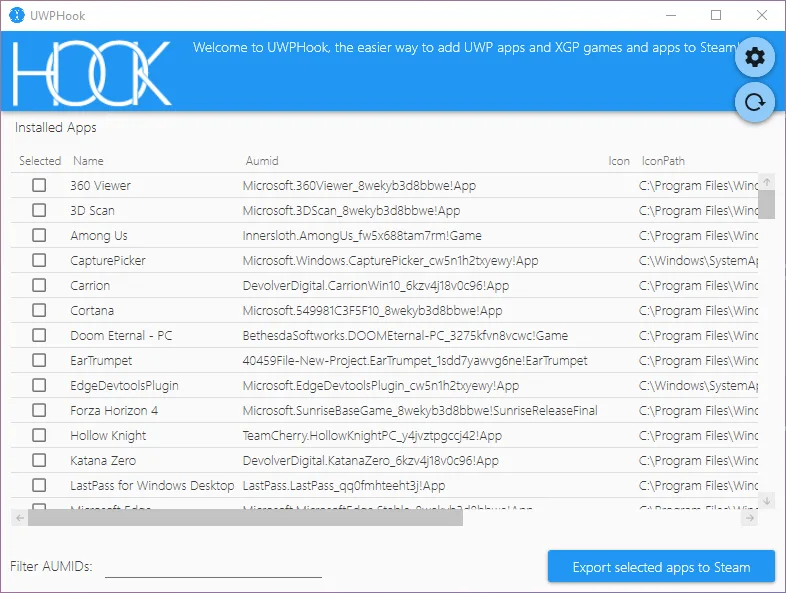The image size is (786, 593).
Task: Click the HOOK logo in the header
Action: point(92,73)
